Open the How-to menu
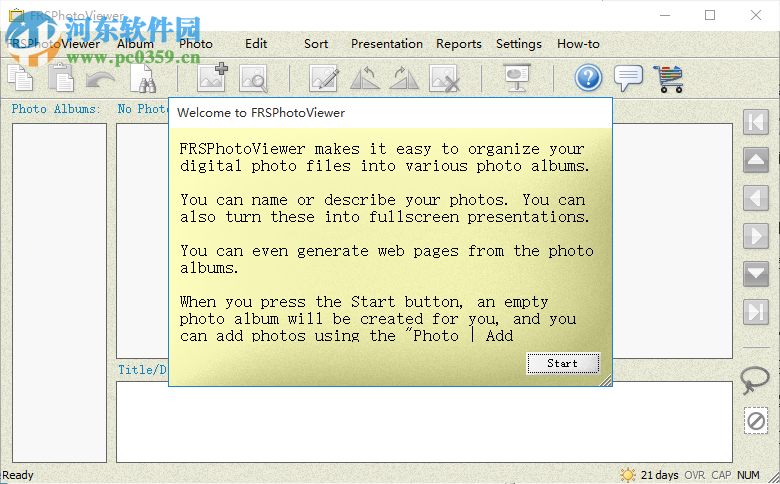Image resolution: width=780 pixels, height=484 pixels. [x=578, y=44]
